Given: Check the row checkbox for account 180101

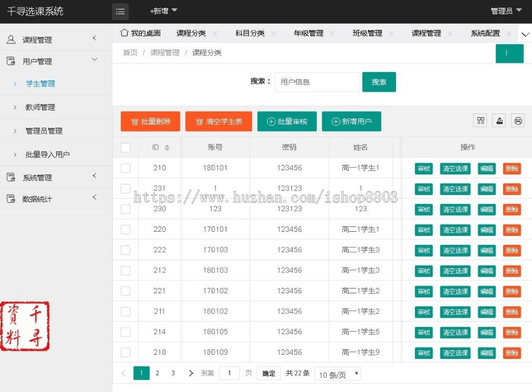Looking at the screenshot, I should (x=125, y=169).
